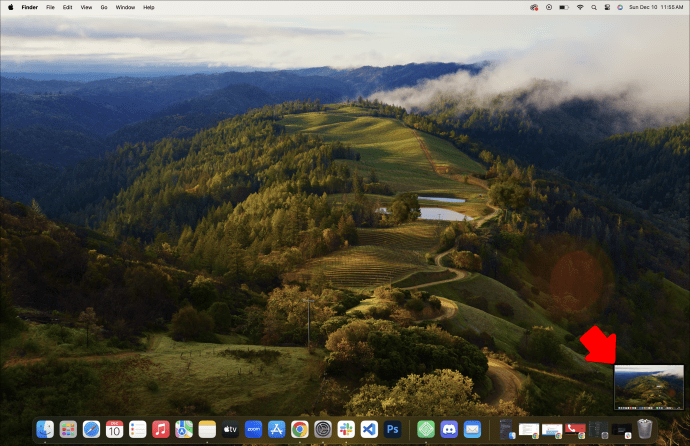Open the Apple menu
Screen dimensions: 690x446
point(11,7)
